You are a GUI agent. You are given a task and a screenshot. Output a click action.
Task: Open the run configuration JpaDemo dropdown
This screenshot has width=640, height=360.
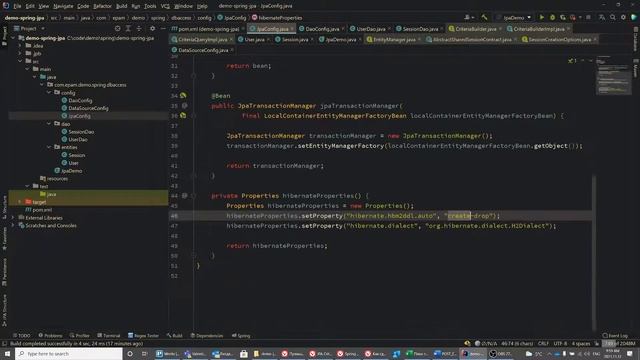pos(513,18)
